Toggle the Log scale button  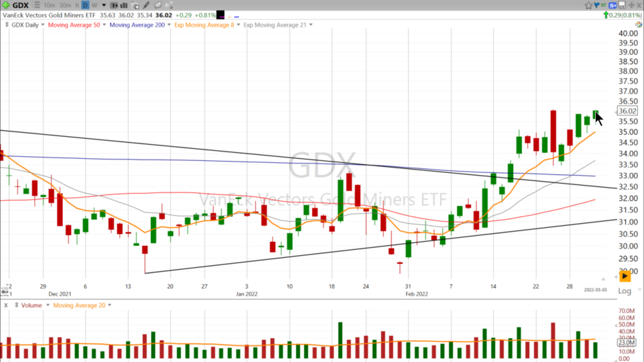[x=625, y=291]
